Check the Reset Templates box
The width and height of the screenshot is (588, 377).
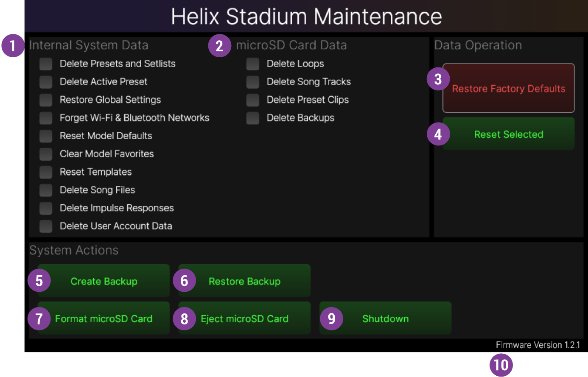click(x=45, y=172)
